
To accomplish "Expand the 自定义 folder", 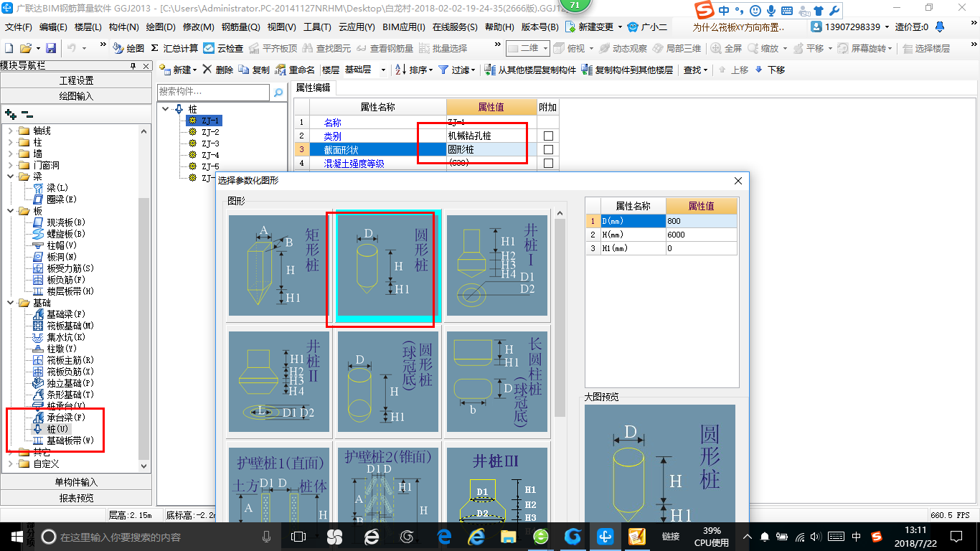I will [x=10, y=463].
